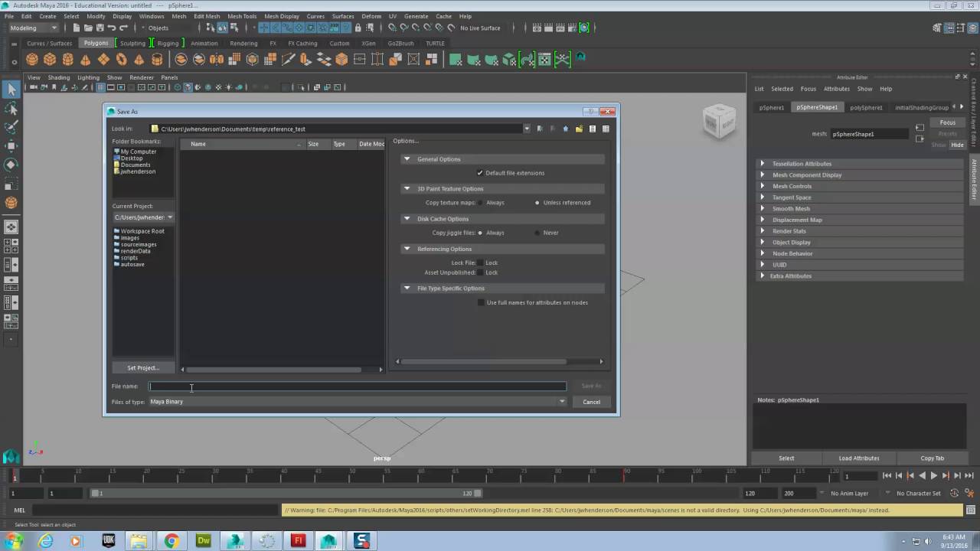Click the save scene floppy icon
This screenshot has height=551, width=980.
click(x=100, y=28)
